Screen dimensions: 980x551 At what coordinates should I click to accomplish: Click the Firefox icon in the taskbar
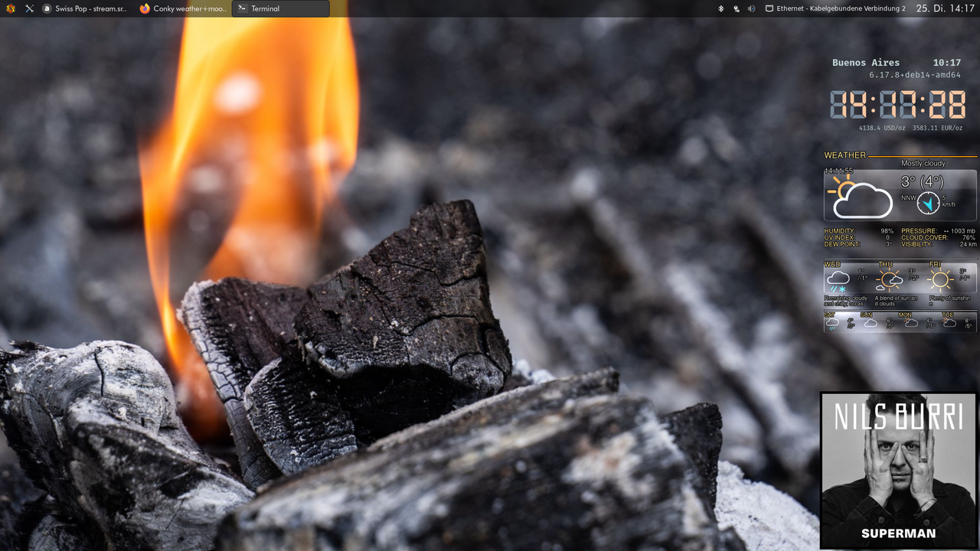pyautogui.click(x=145, y=8)
